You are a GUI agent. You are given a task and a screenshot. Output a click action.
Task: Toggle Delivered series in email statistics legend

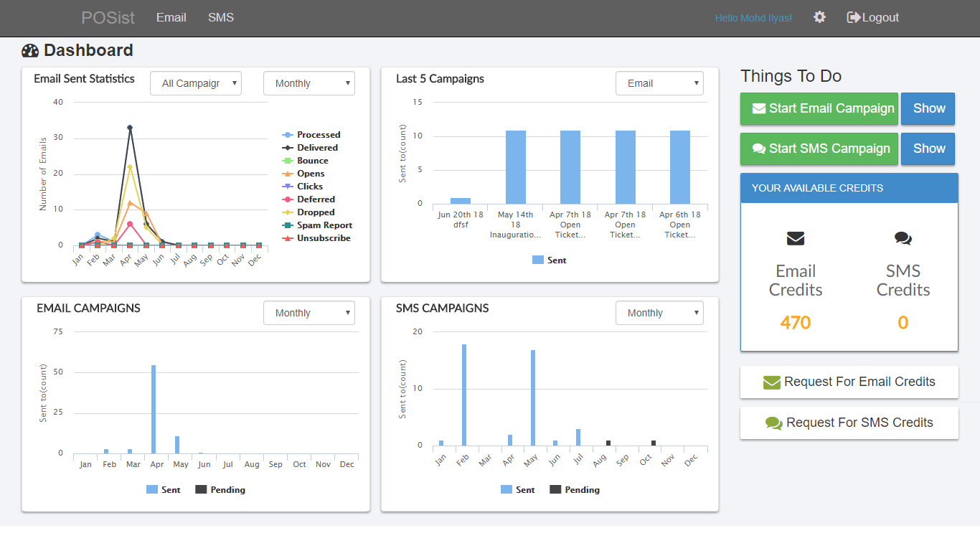pos(317,148)
